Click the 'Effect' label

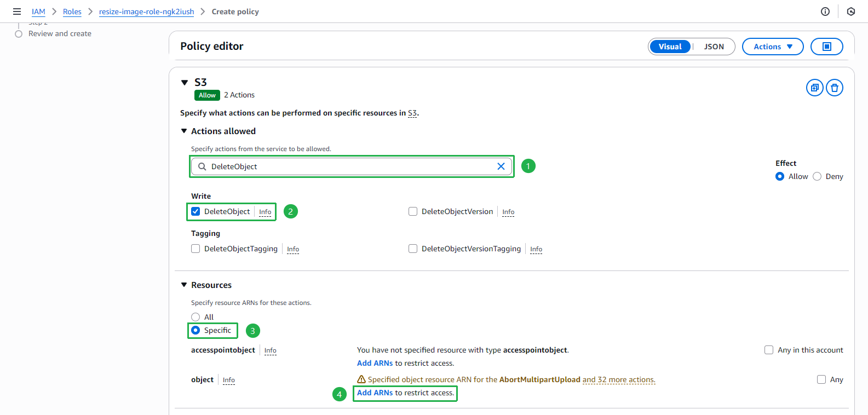pos(786,163)
